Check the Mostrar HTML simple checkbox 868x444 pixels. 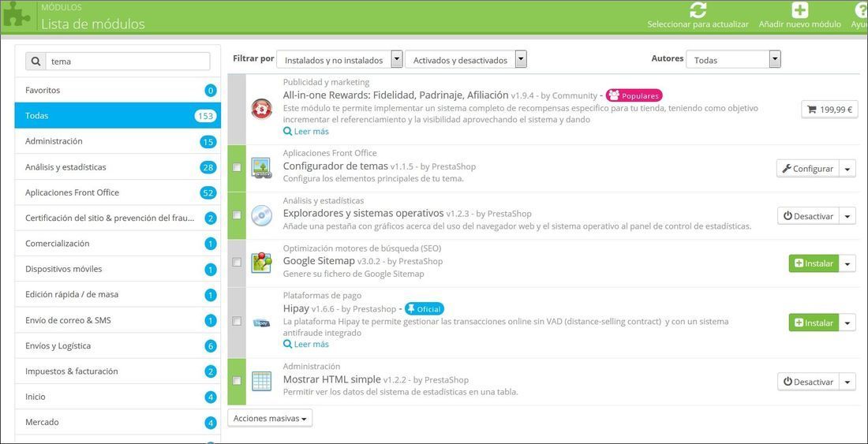[237, 380]
